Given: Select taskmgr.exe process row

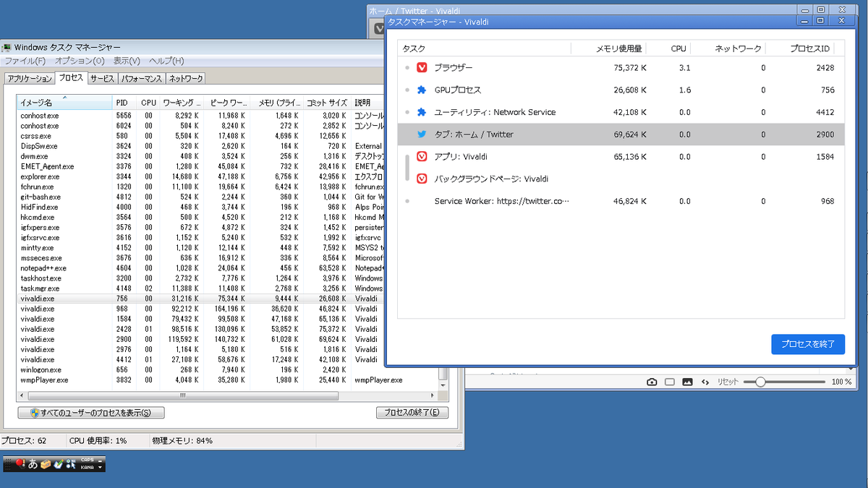Looking at the screenshot, I should pos(200,288).
